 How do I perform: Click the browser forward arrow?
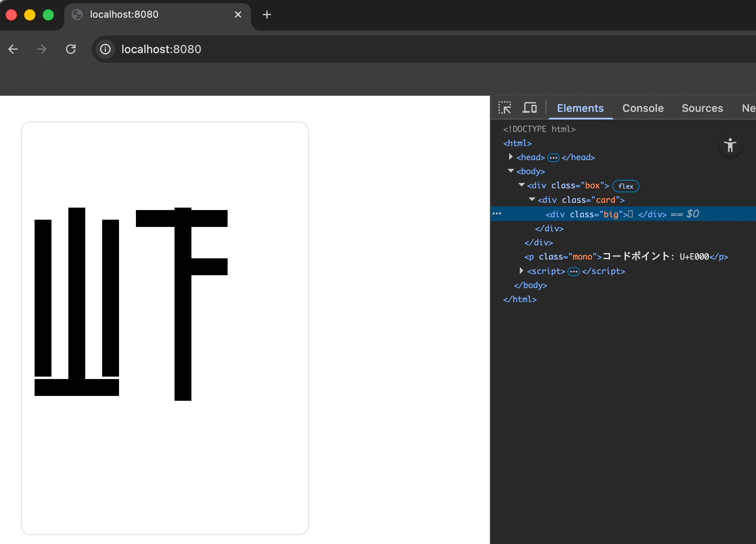point(41,49)
